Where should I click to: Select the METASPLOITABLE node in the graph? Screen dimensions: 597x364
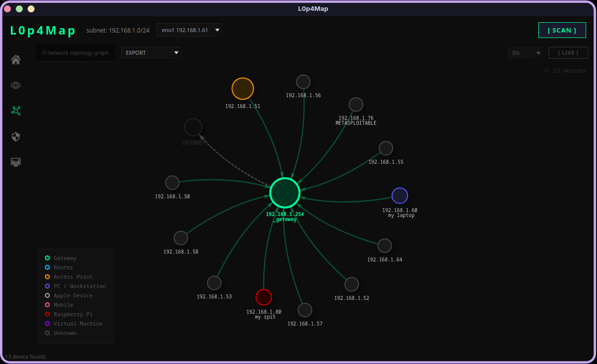[x=356, y=104]
